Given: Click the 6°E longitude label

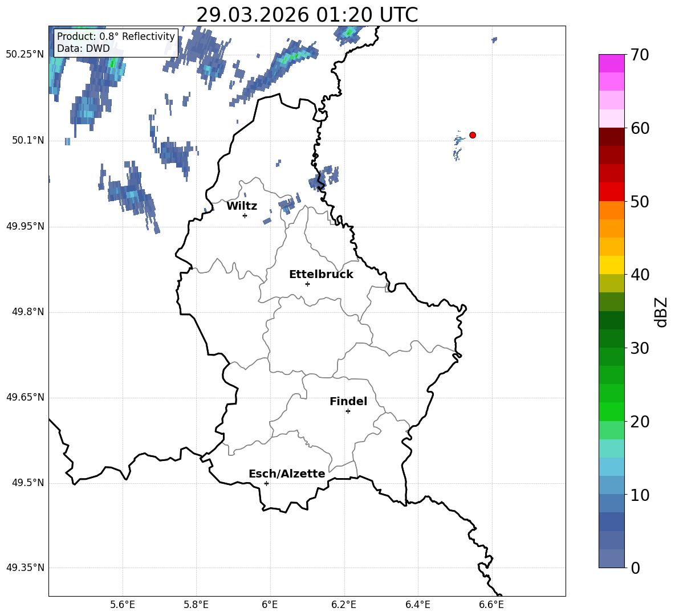Looking at the screenshot, I should pyautogui.click(x=270, y=605).
